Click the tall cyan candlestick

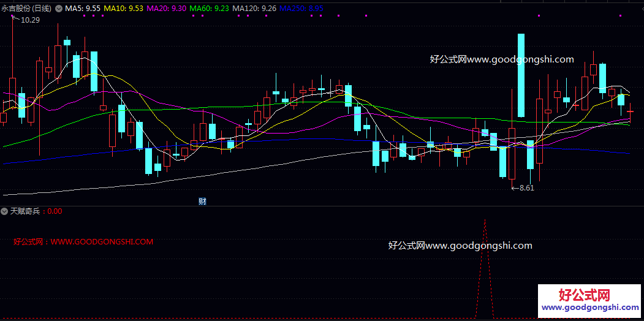tap(521, 75)
